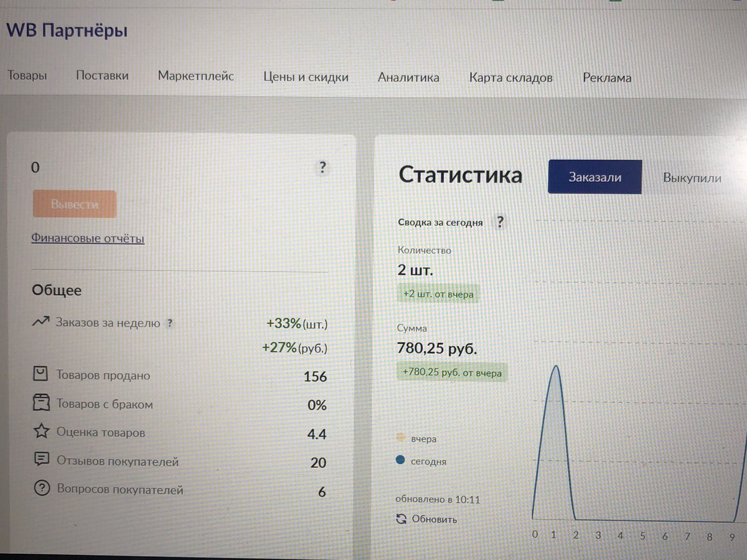Click the Товаров с браком box icon

click(x=40, y=403)
